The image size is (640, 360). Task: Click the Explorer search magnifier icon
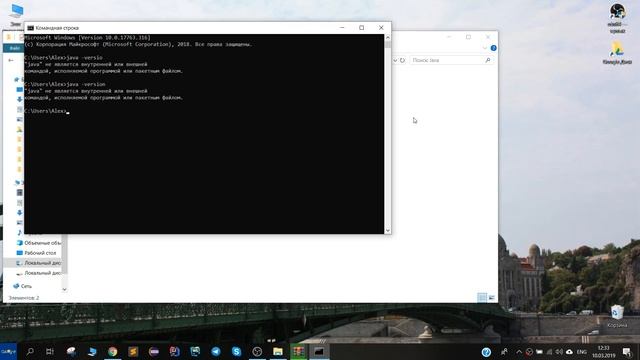[x=487, y=60]
